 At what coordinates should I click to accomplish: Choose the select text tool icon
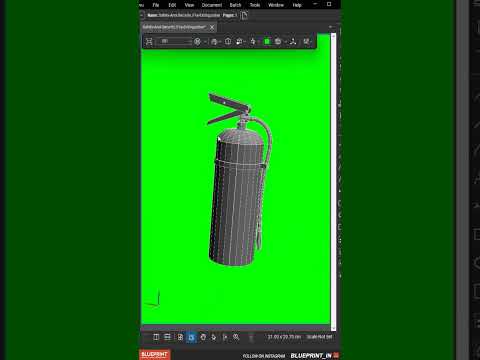pyautogui.click(x=225, y=337)
